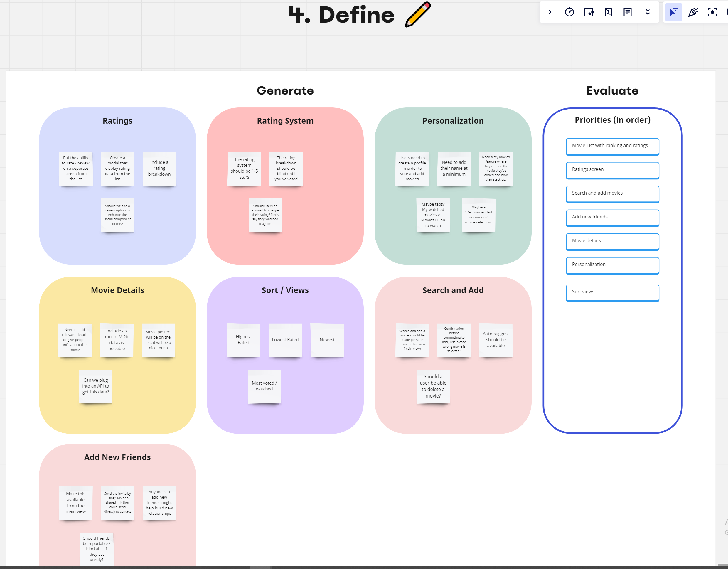The width and height of the screenshot is (728, 569).
Task: Click the 'Newest' sticky note
Action: (x=327, y=340)
